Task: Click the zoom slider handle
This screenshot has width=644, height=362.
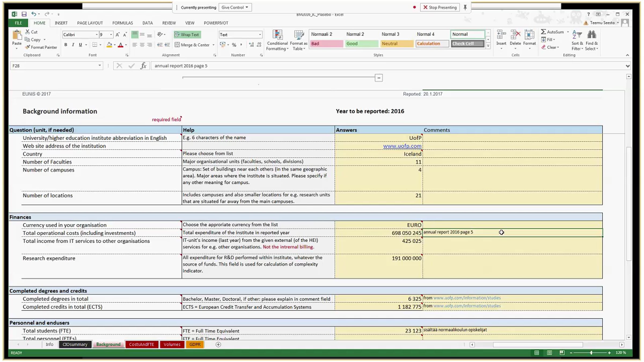Action: (x=591, y=353)
